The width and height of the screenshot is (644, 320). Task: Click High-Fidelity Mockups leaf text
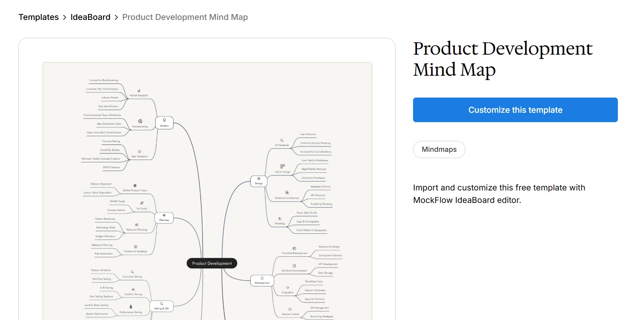pyautogui.click(x=314, y=169)
